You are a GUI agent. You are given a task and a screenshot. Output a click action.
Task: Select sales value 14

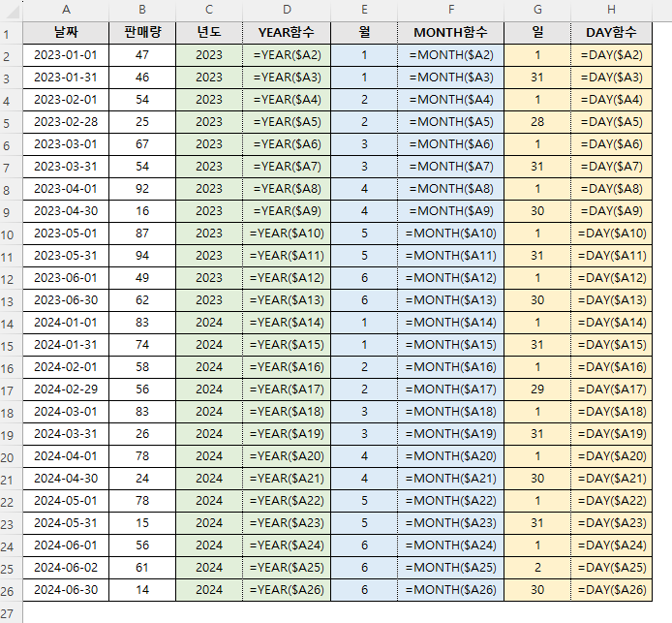click(142, 590)
